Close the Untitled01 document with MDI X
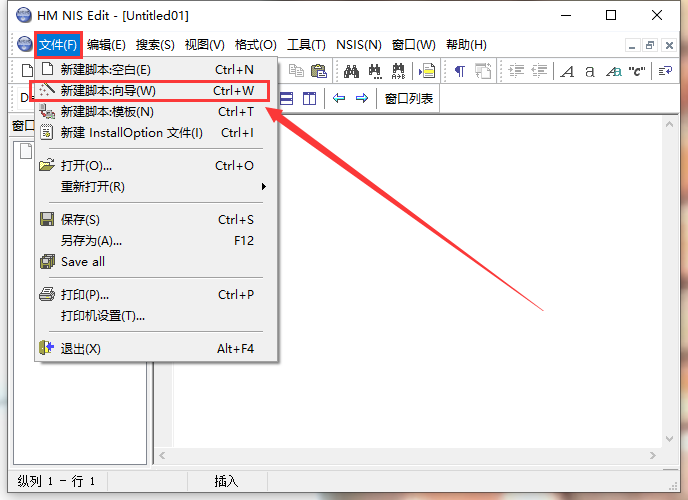The height and width of the screenshot is (500, 688). (x=669, y=45)
